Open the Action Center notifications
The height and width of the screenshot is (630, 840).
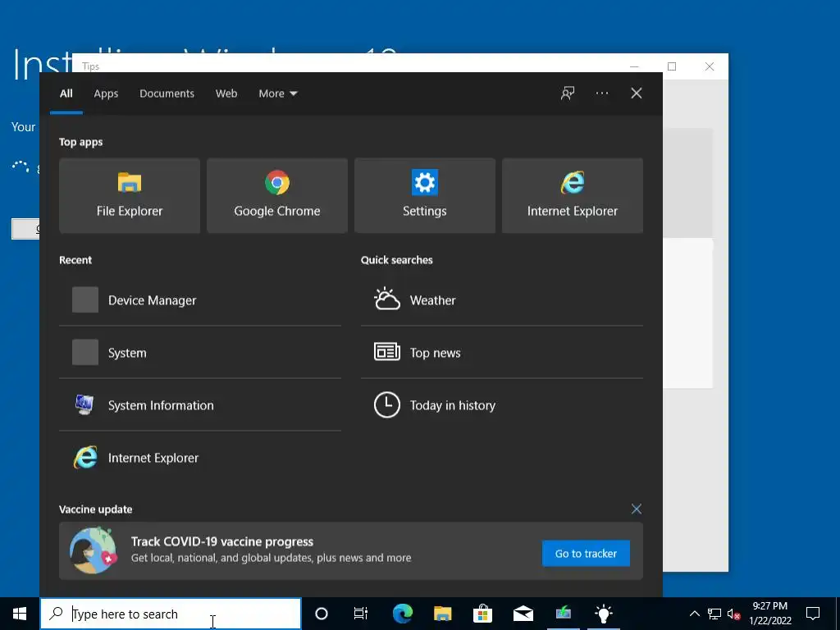813,614
